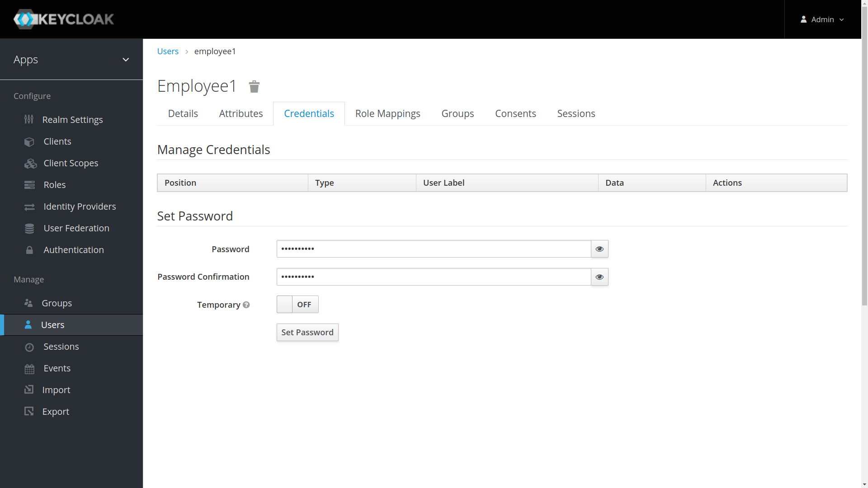
Task: Click the Password input field
Action: coord(434,249)
